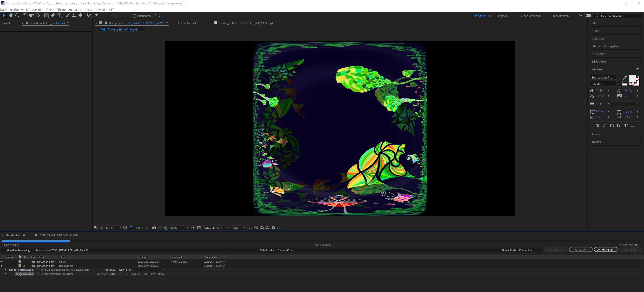Toggle the transparency grid in viewer

(x=199, y=228)
